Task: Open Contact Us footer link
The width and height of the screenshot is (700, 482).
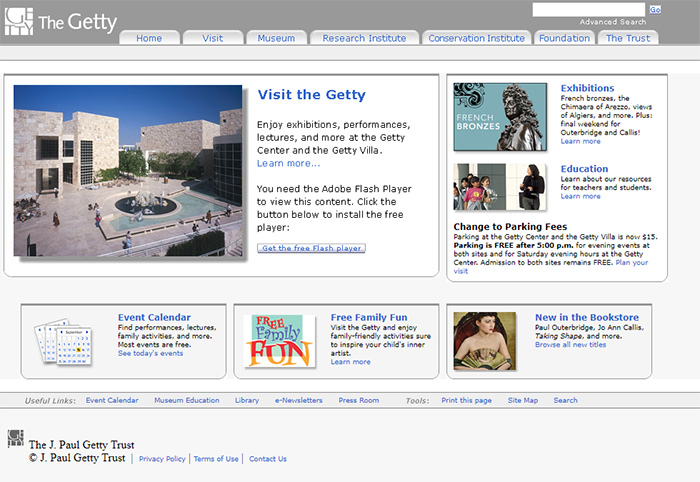Action: tap(268, 459)
